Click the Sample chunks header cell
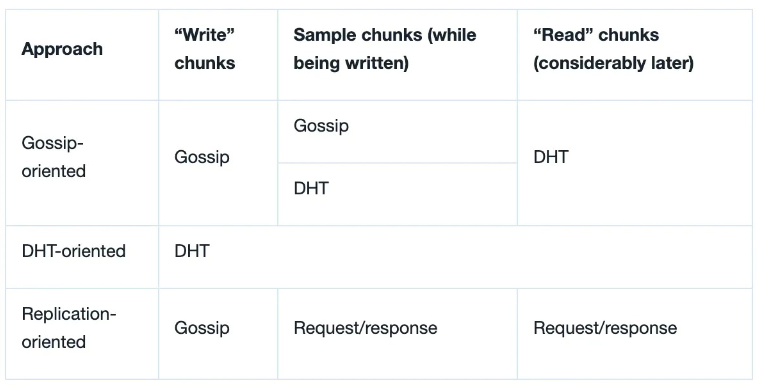Viewport: 758px width, 385px height. (397, 55)
